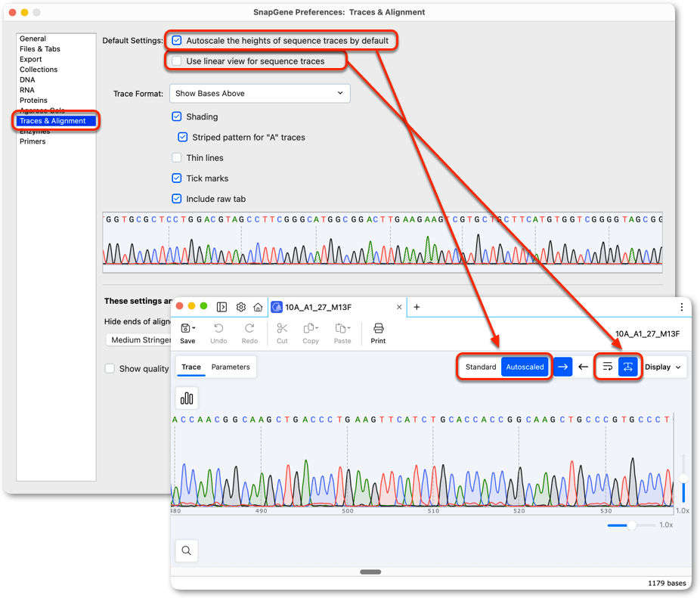Switch to the Trace tab
This screenshot has height=598, width=700.
tap(191, 367)
